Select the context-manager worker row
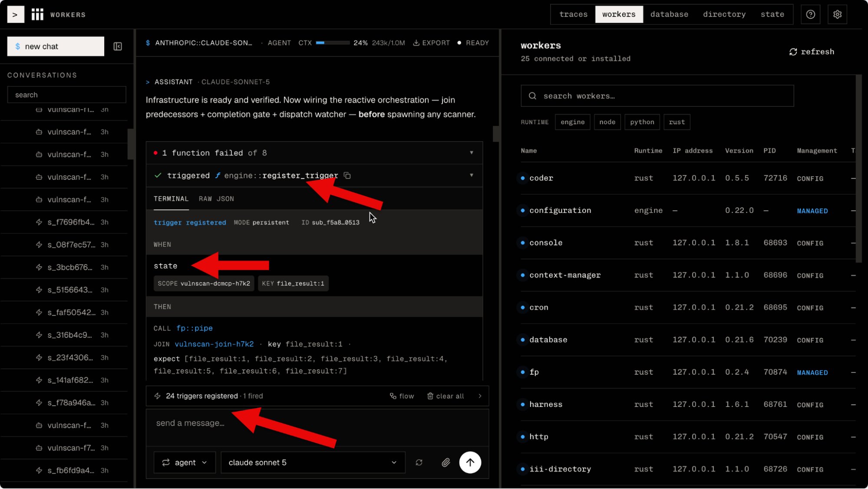 tap(688, 275)
